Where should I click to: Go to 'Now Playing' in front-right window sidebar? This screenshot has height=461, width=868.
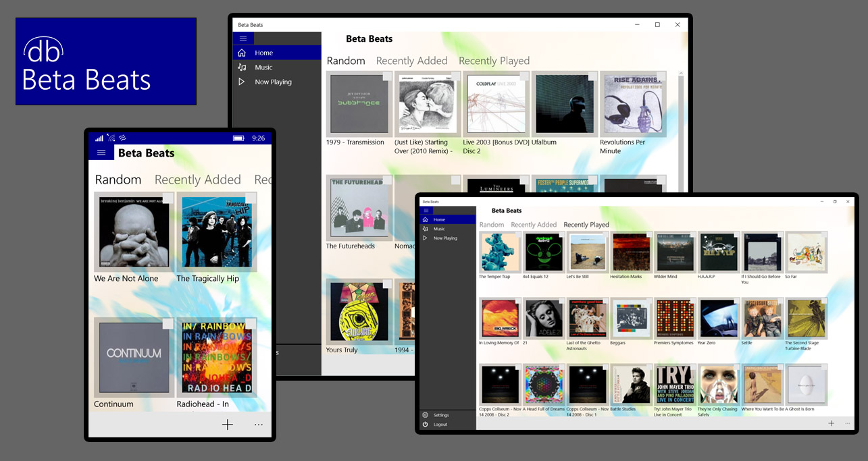pyautogui.click(x=445, y=238)
